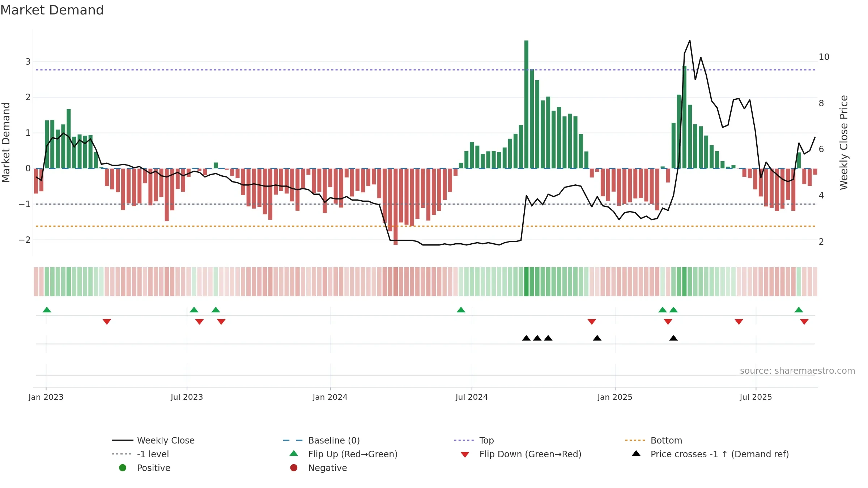Screen dimensions: 868x488
Task: Click the black price-cross marker before Jan 2025
Action: [597, 338]
